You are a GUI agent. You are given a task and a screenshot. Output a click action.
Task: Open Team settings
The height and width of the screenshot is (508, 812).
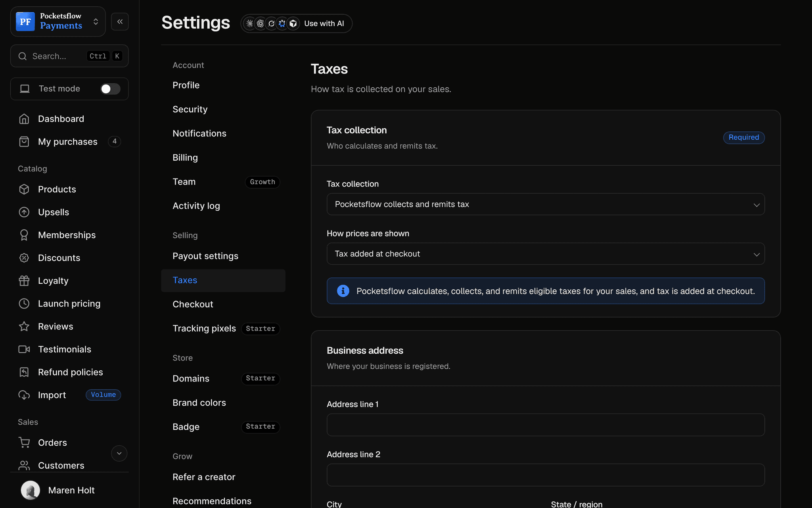223,182
